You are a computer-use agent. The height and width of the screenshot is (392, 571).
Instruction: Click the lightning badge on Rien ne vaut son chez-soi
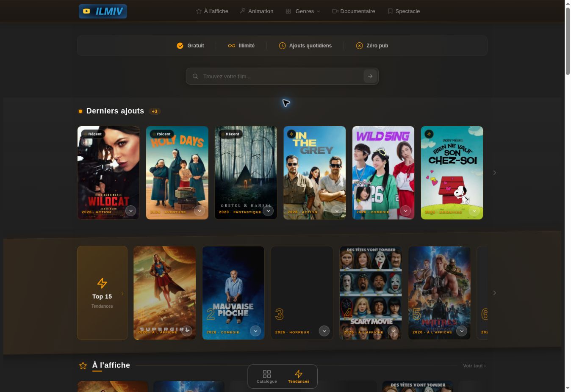tap(429, 134)
